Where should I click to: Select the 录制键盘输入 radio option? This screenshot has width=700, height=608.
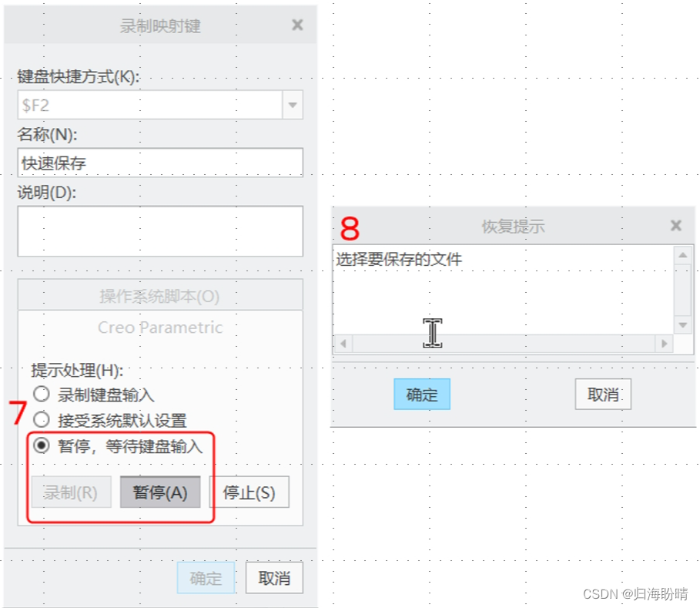[42, 395]
